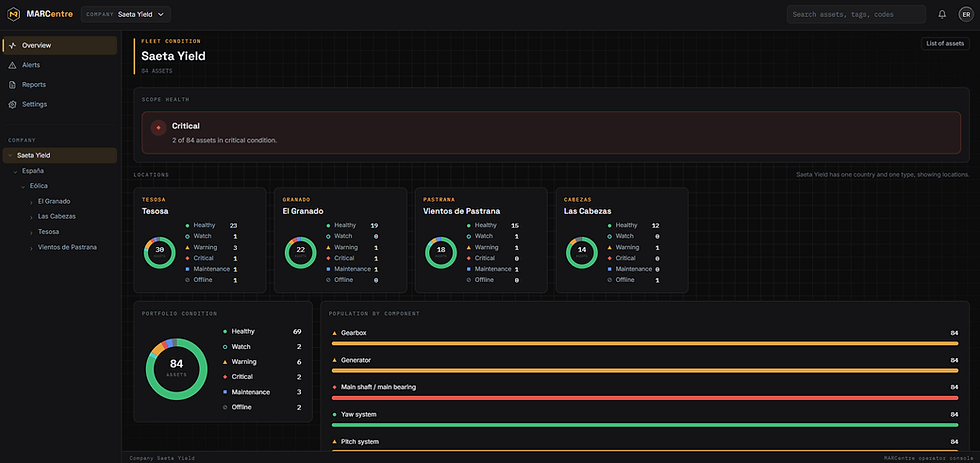Click the warning triangle beside Pitch system
Viewport: 980px width, 463px height.
point(334,442)
